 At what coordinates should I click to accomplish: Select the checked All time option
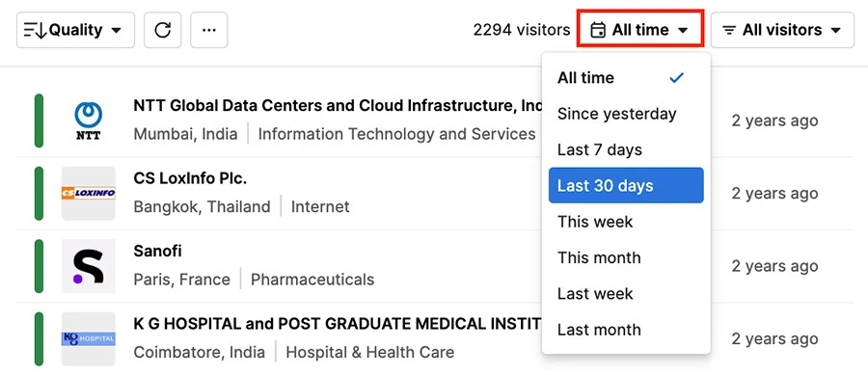pos(626,78)
